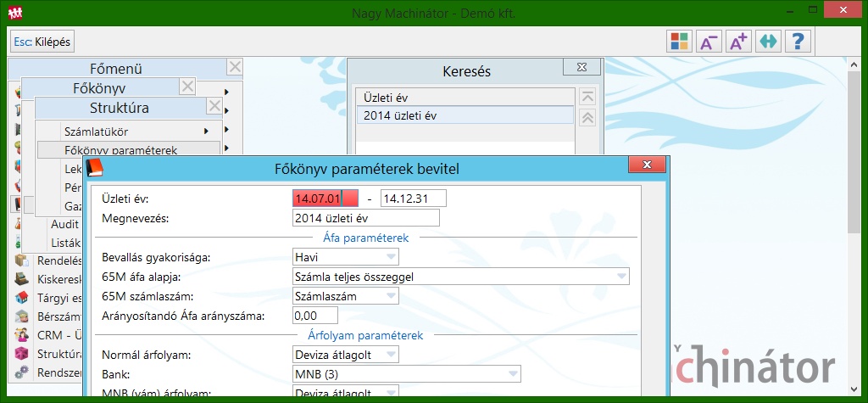Click the Bérszámfejtés icon in the main menu
This screenshot has width=868, height=403.
click(x=21, y=316)
